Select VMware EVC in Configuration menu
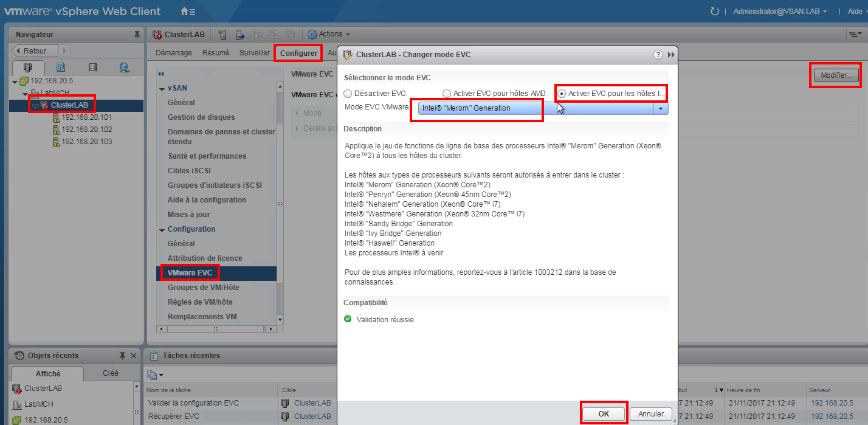 click(x=217, y=273)
